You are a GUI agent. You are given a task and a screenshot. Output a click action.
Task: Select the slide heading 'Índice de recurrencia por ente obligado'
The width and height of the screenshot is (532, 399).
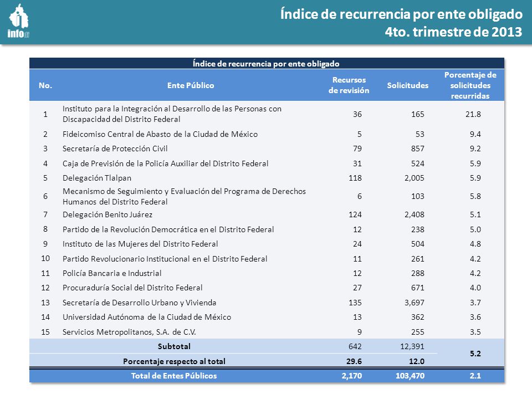click(x=401, y=14)
